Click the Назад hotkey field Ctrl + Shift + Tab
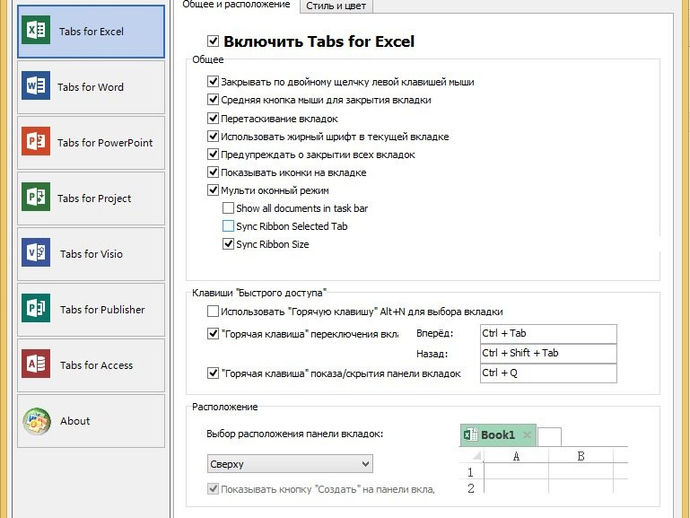The image size is (690, 518). 548,353
